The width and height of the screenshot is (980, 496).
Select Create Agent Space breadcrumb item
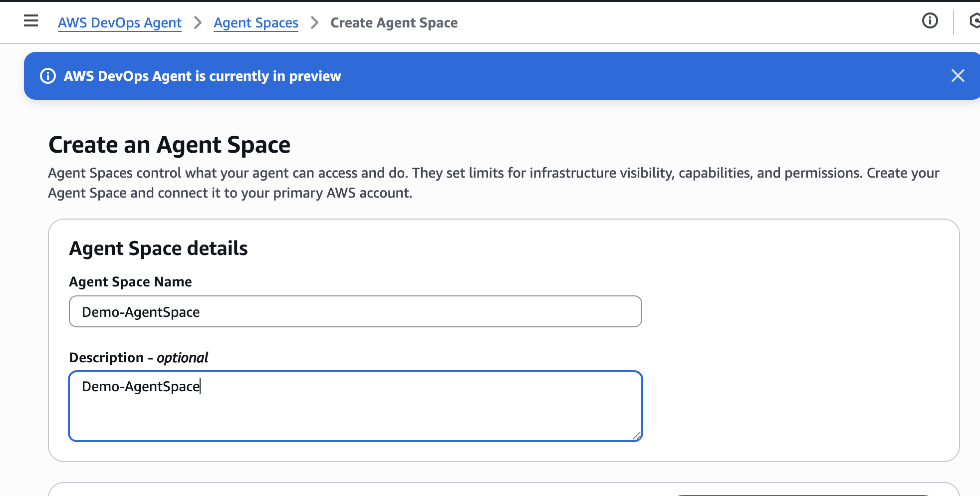[x=394, y=23]
